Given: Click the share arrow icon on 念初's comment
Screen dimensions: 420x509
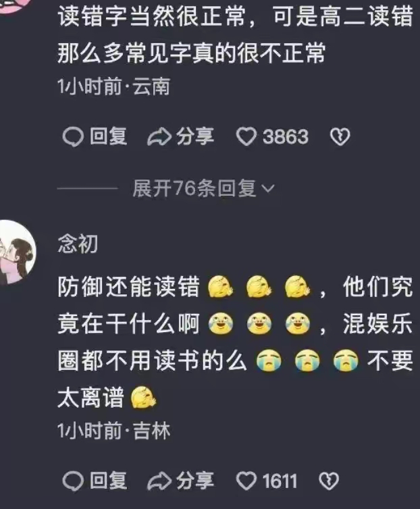Looking at the screenshot, I should (x=159, y=481).
